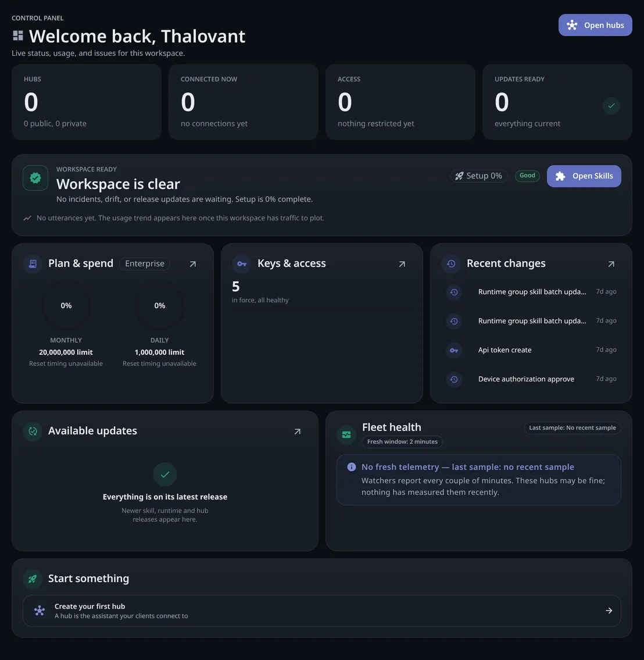
Task: Click history icon of second Runtime group entry
Action: point(454,321)
